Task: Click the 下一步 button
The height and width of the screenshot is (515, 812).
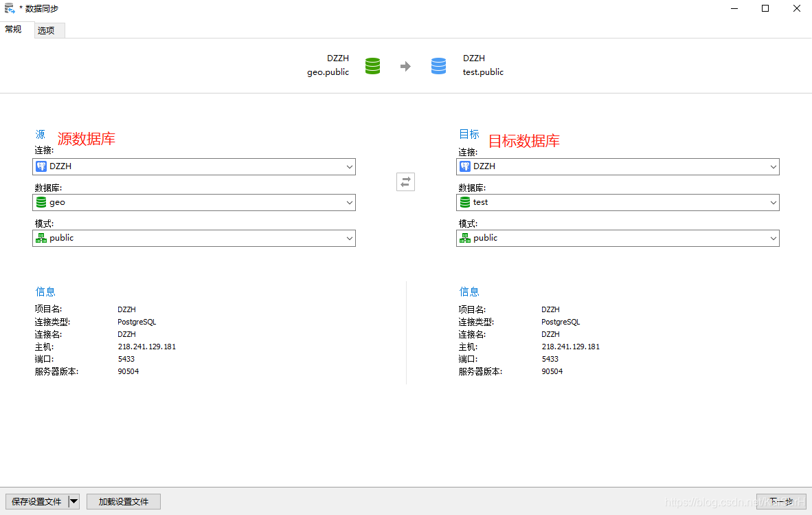Action: (x=781, y=501)
